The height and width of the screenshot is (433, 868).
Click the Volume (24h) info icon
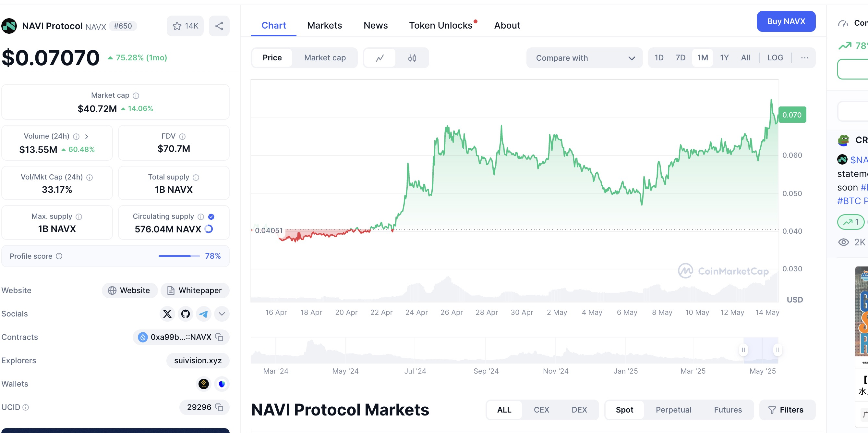(77, 137)
